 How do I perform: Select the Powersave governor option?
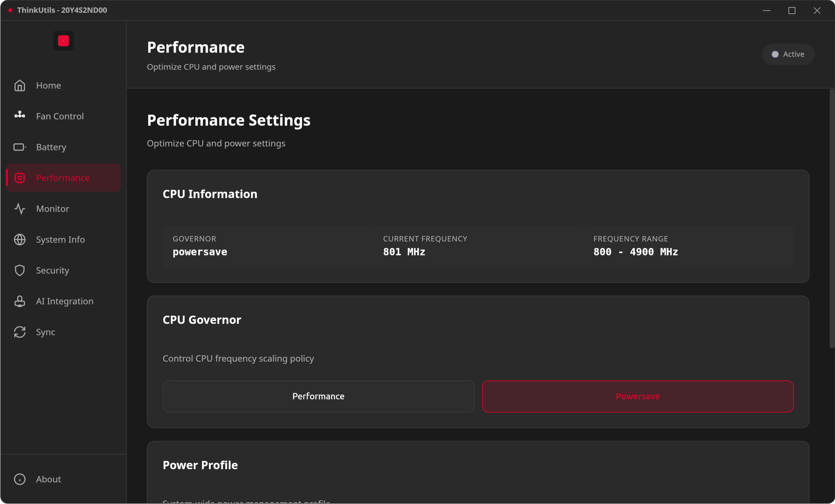637,396
